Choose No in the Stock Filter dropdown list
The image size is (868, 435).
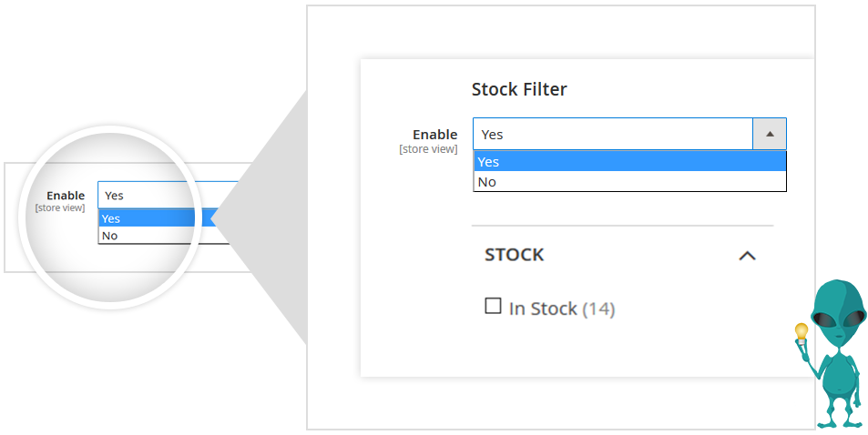click(x=628, y=182)
